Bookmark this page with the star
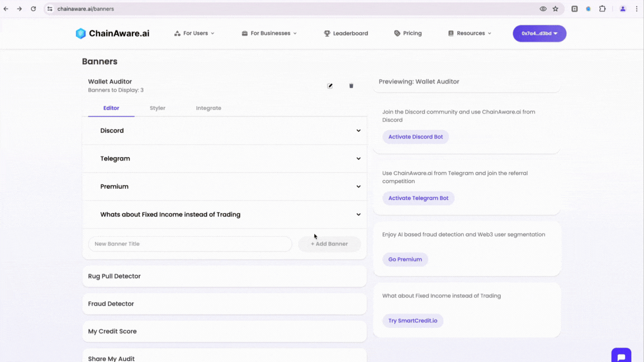The image size is (644, 362). click(x=555, y=8)
